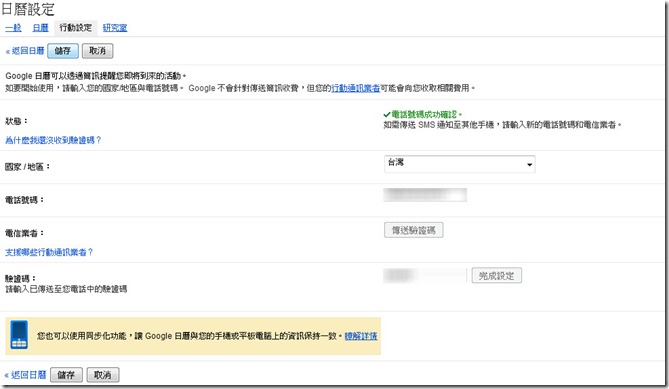Select the 行動設定 tab
This screenshot has height=389, width=669.
(76, 28)
